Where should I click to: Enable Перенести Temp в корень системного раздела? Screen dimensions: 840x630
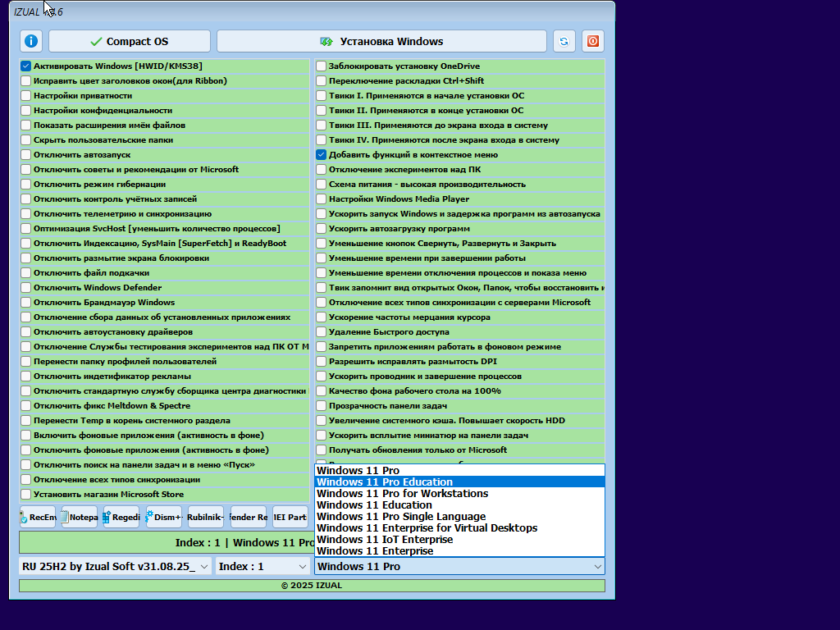coord(25,421)
